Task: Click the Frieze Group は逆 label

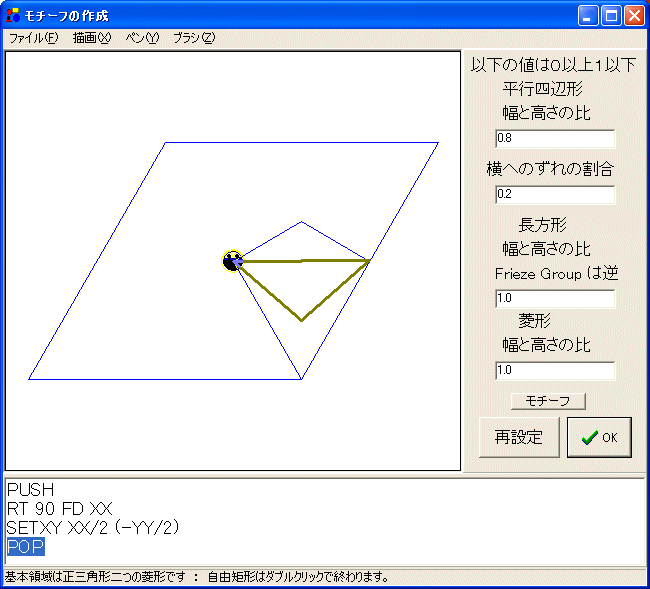Action: (556, 274)
